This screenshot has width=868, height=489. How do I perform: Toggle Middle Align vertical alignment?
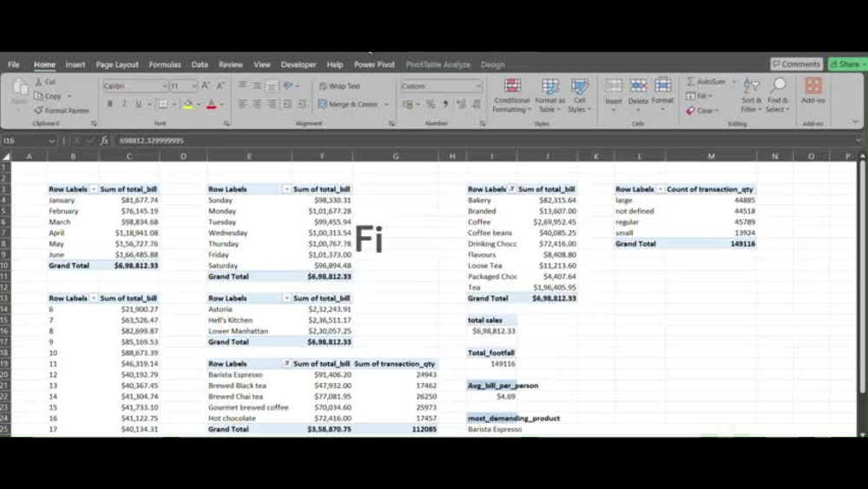(257, 85)
